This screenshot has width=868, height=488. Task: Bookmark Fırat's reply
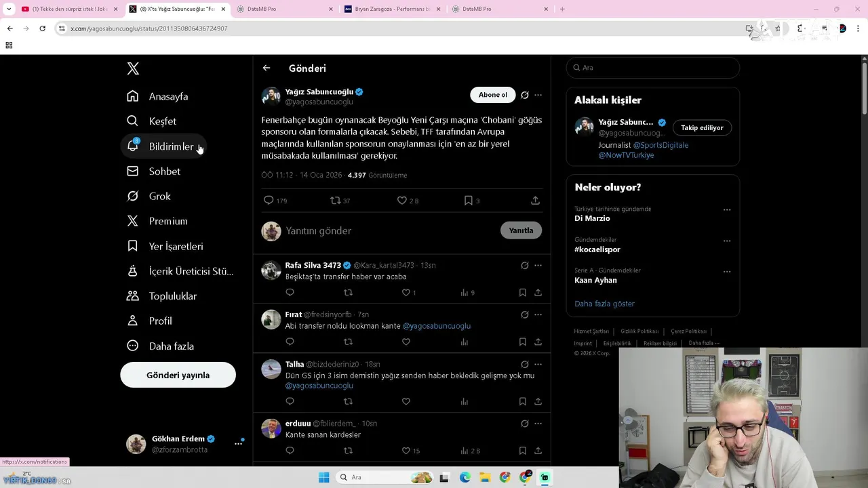point(522,342)
